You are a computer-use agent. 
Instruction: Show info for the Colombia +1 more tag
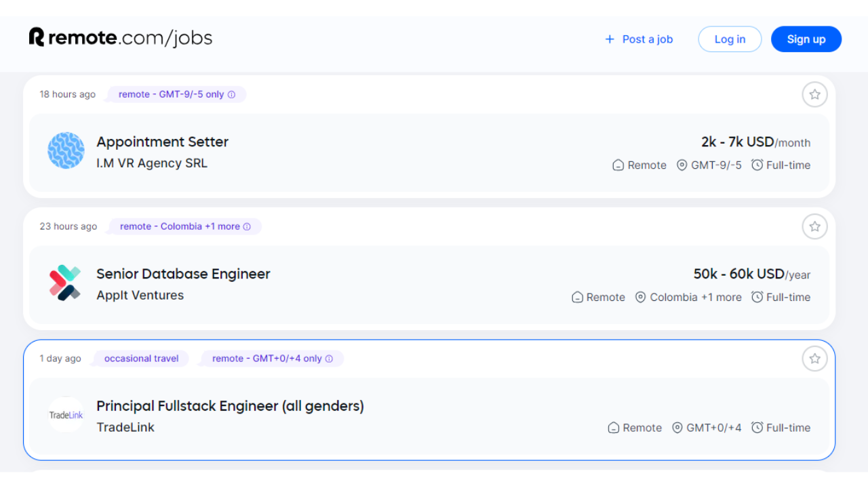247,227
